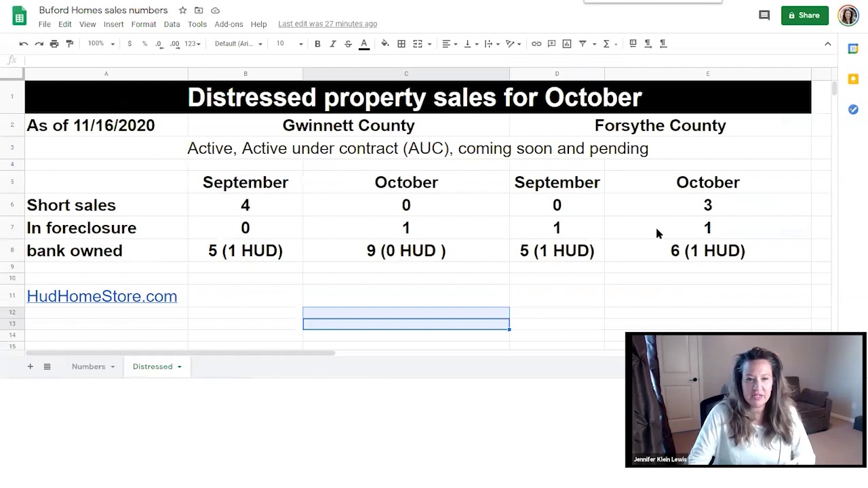Viewport: 868px width, 488px height.
Task: Open Google Keep side panel icon
Action: [x=853, y=79]
